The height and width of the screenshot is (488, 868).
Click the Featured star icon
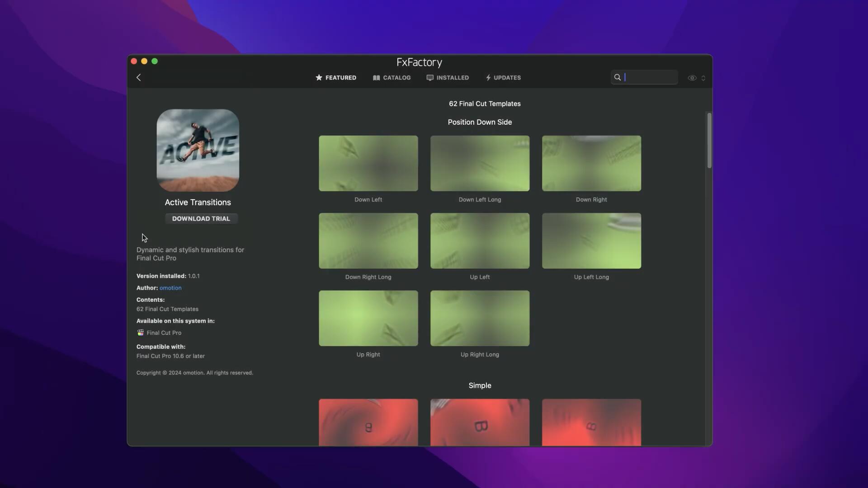(319, 78)
